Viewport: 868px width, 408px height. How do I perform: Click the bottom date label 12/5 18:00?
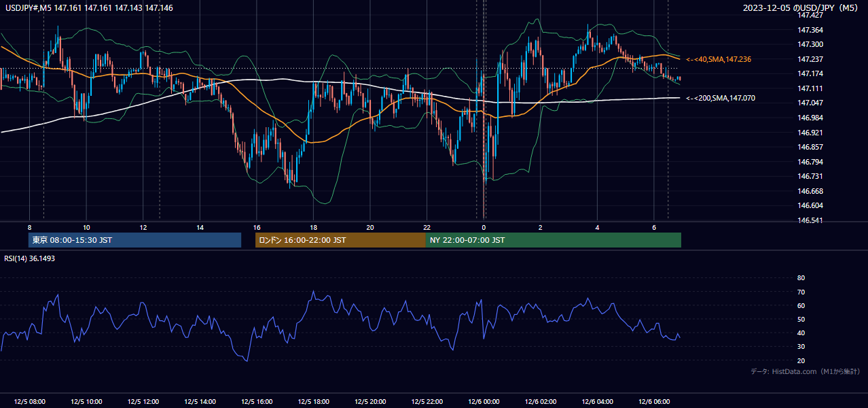[x=313, y=402]
